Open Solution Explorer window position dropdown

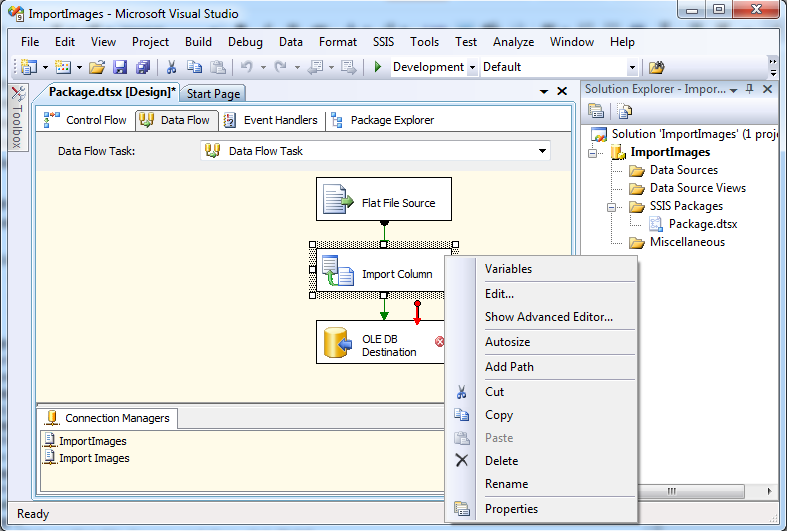tap(734, 90)
